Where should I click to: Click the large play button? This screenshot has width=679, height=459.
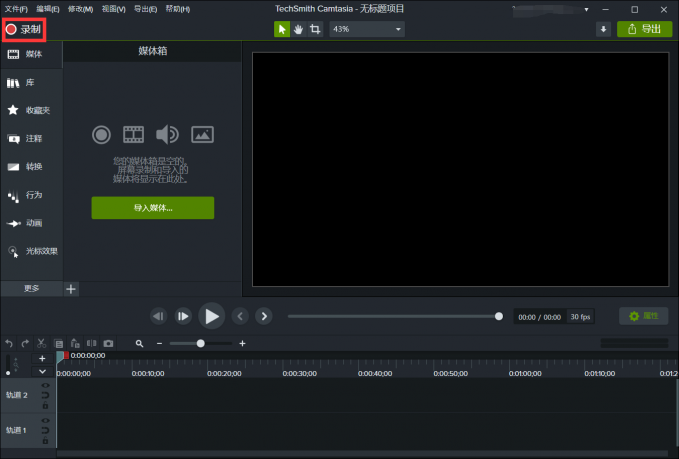(x=211, y=316)
